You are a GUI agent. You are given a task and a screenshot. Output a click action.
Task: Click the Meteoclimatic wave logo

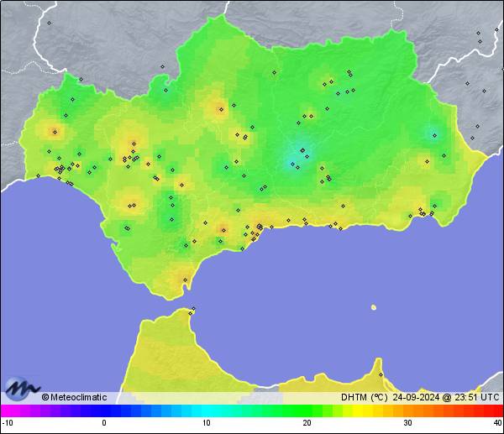point(22,390)
